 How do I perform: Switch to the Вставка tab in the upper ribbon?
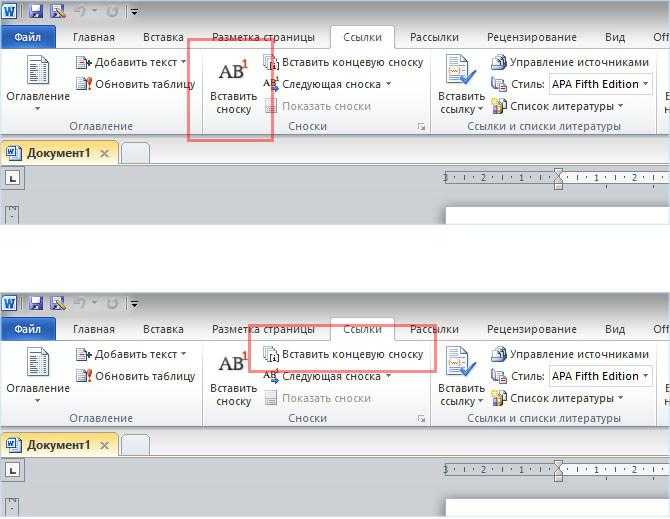pyautogui.click(x=163, y=38)
